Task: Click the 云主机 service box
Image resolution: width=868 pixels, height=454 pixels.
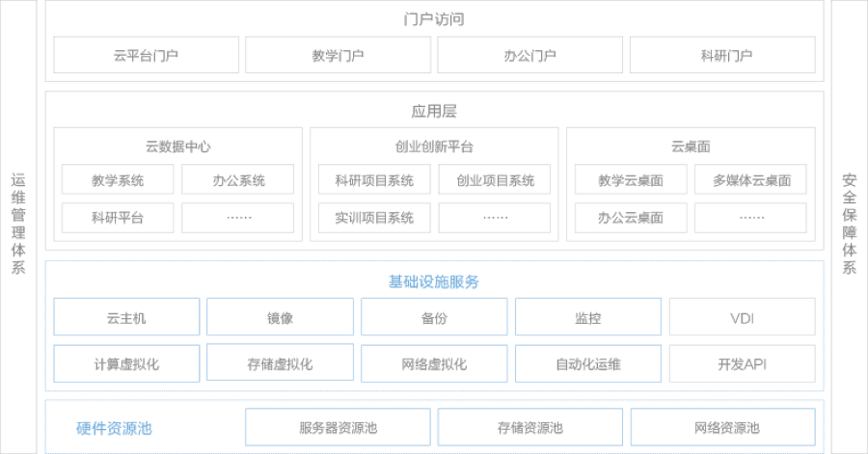Action: coord(126,317)
